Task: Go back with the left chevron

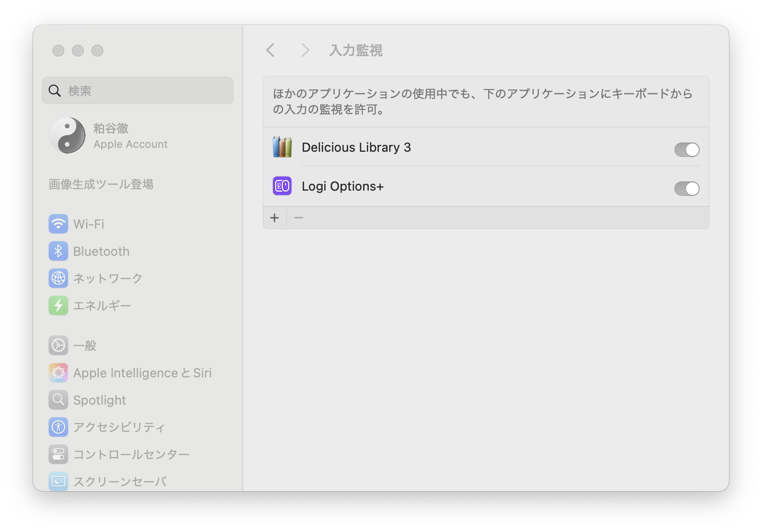Action: pyautogui.click(x=271, y=50)
